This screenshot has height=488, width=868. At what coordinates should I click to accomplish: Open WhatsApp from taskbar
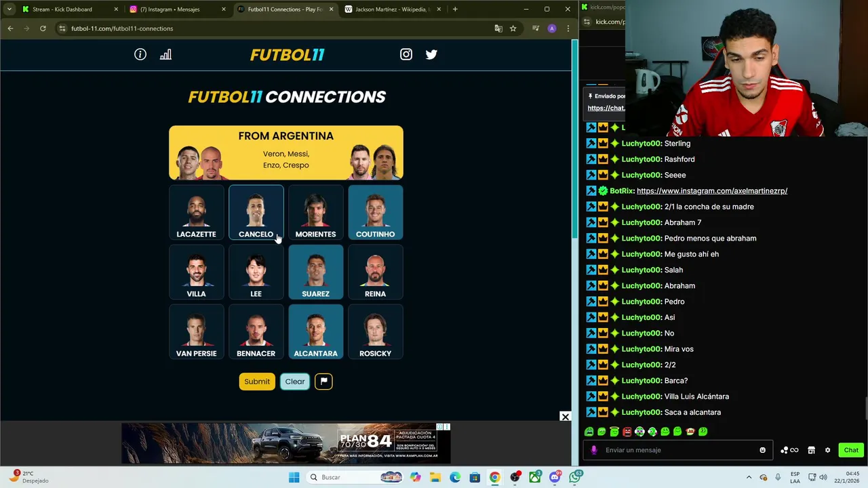tap(575, 477)
